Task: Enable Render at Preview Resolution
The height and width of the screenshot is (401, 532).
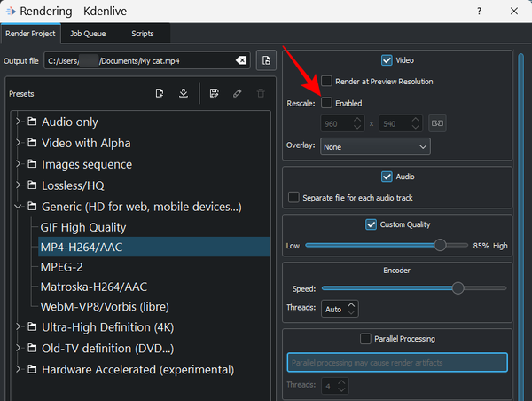Action: [326, 81]
